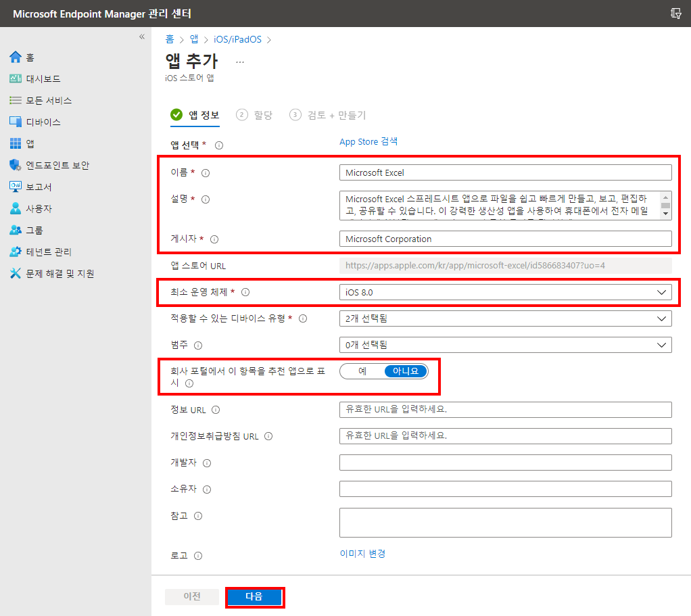691x616 pixels.
Task: Go to 홈 in the breadcrumb
Action: tap(170, 39)
